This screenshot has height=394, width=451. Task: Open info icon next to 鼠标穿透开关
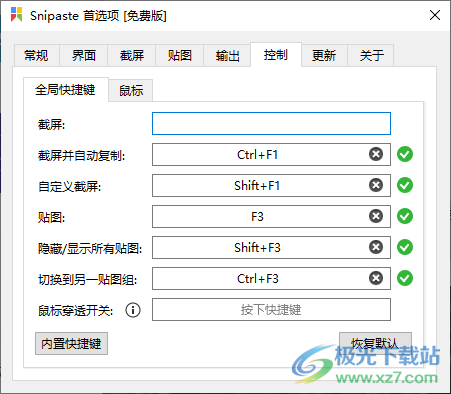pyautogui.click(x=133, y=310)
